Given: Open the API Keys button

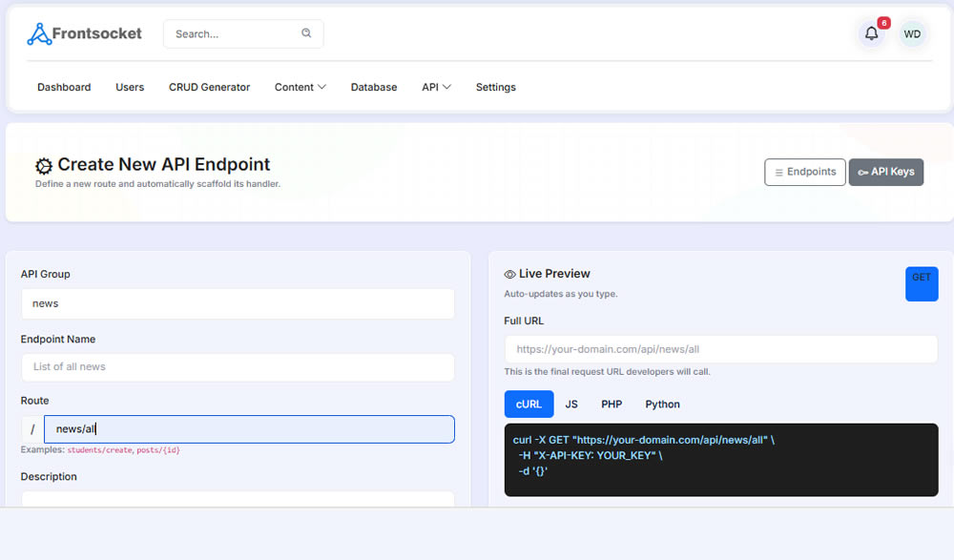Looking at the screenshot, I should point(885,172).
